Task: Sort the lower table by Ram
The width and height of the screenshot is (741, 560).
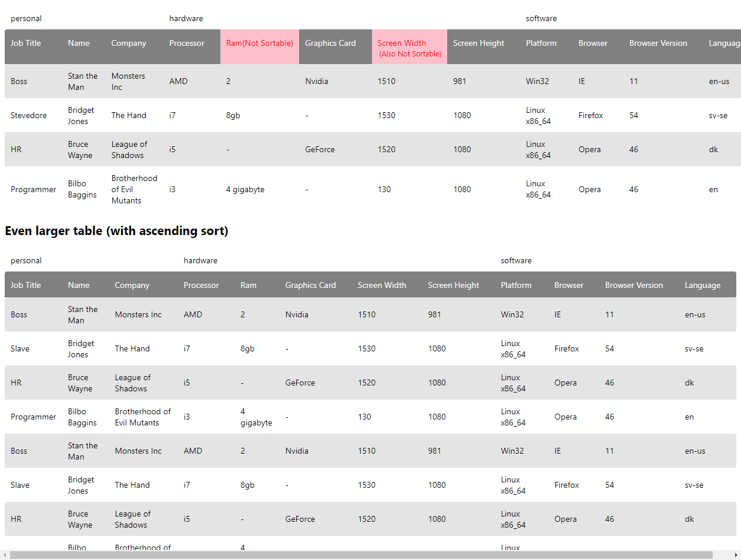Action: point(249,286)
